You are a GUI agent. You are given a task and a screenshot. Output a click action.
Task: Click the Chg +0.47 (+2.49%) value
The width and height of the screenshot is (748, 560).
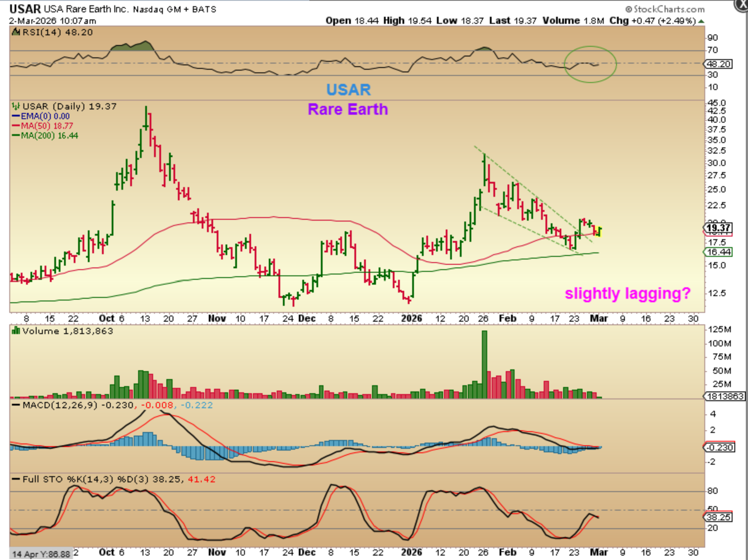click(653, 21)
